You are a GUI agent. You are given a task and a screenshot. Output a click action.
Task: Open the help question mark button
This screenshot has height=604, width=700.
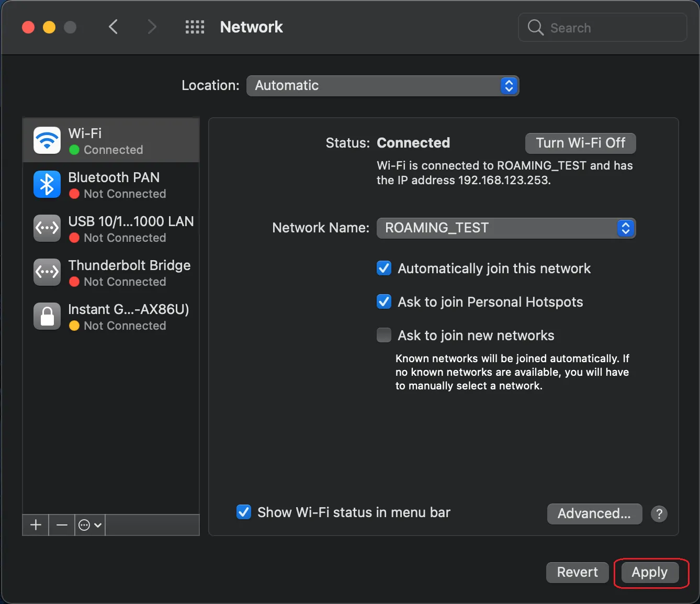(659, 514)
